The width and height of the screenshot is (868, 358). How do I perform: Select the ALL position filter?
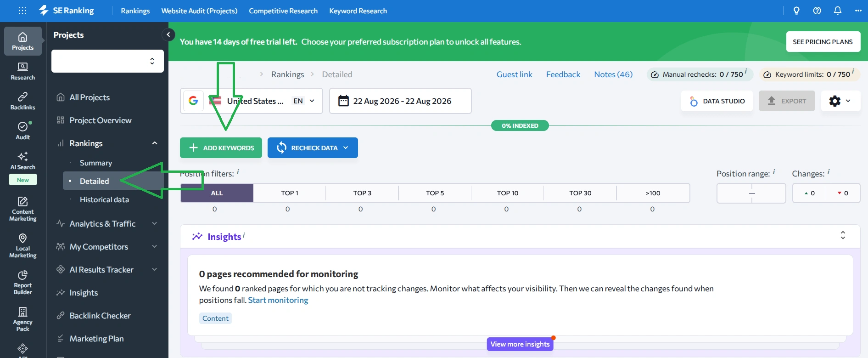pyautogui.click(x=217, y=193)
